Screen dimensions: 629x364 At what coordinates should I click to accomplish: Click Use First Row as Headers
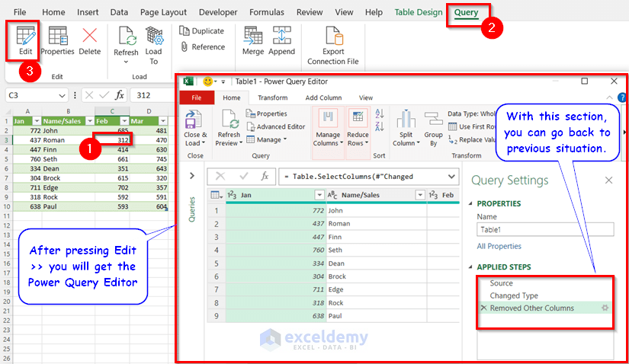(x=472, y=126)
